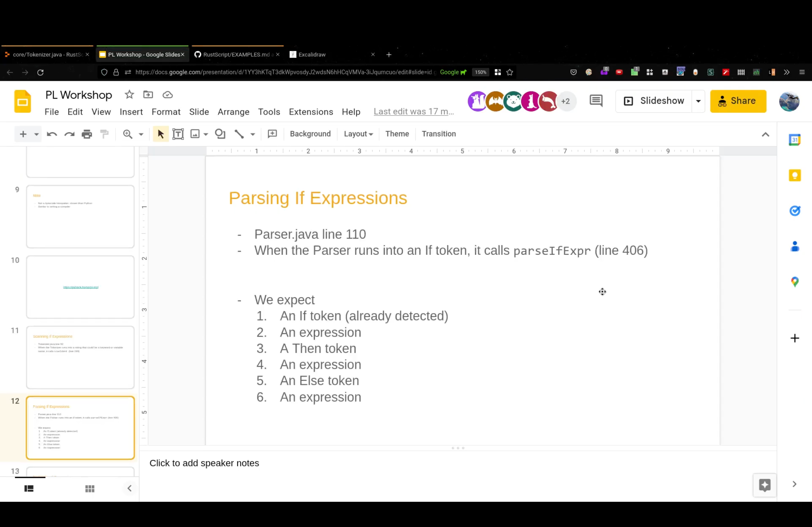Image resolution: width=812 pixels, height=527 pixels.
Task: Open the Arrange menu
Action: [234, 112]
